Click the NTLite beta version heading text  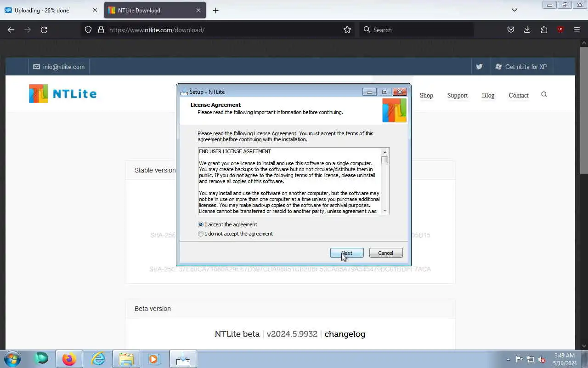(237, 334)
